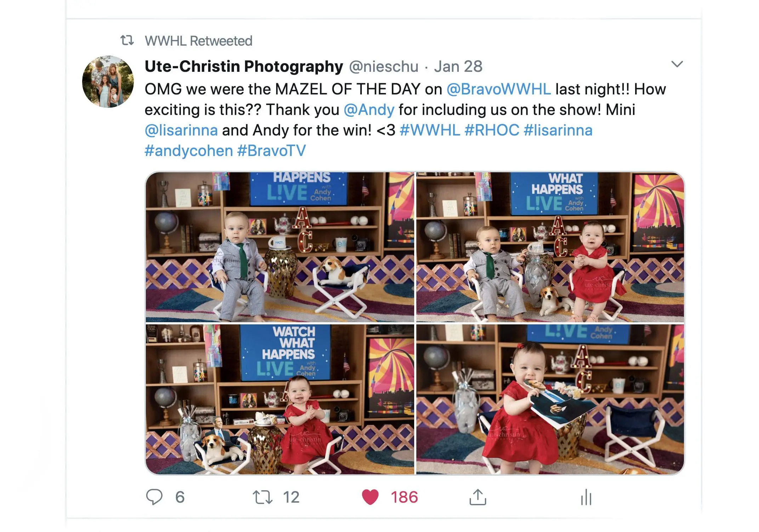
Task: Open the Ute-Christin Photography display name
Action: (244, 66)
